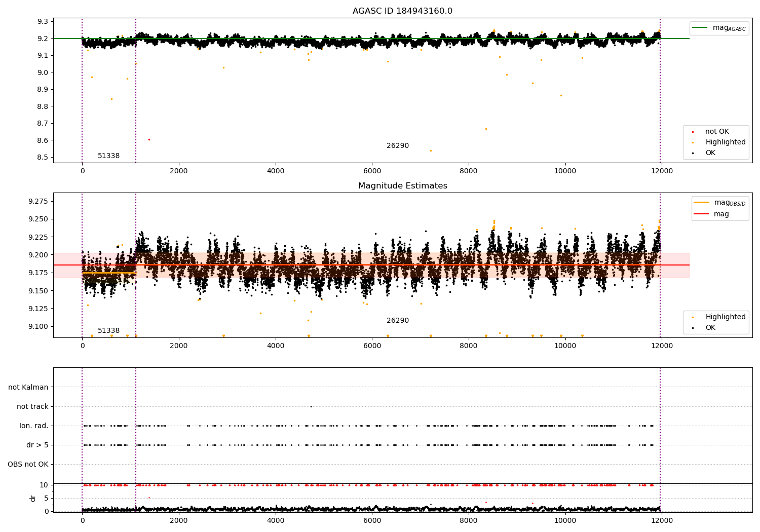The height and width of the screenshot is (532, 760).
Task: Click the lowest orange point in the top plot
Action: pyautogui.click(x=431, y=150)
